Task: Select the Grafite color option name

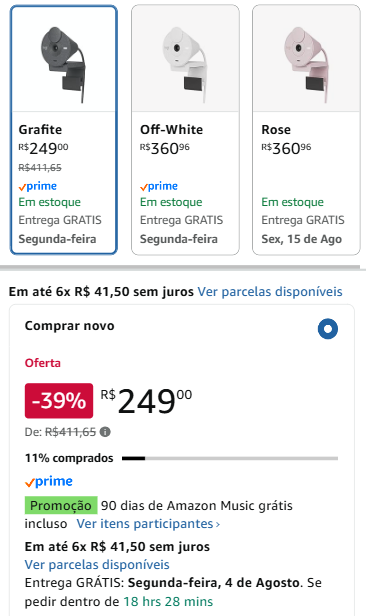Action: click(40, 129)
